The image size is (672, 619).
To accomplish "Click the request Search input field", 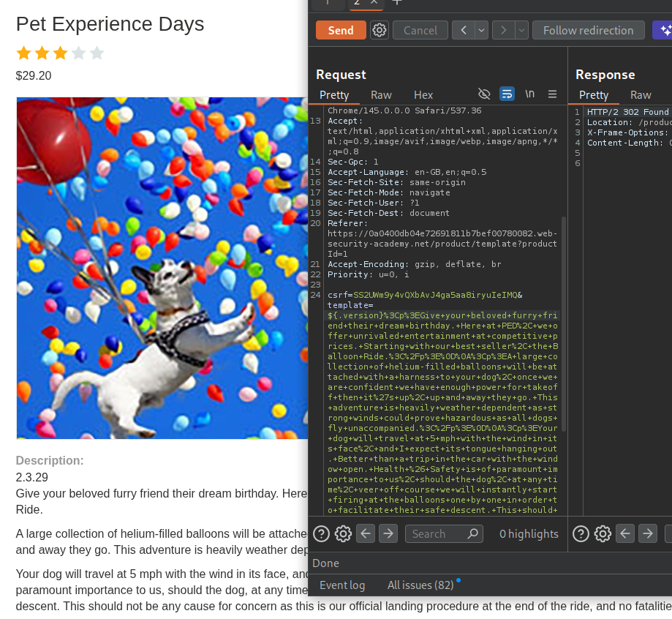I will 437,533.
